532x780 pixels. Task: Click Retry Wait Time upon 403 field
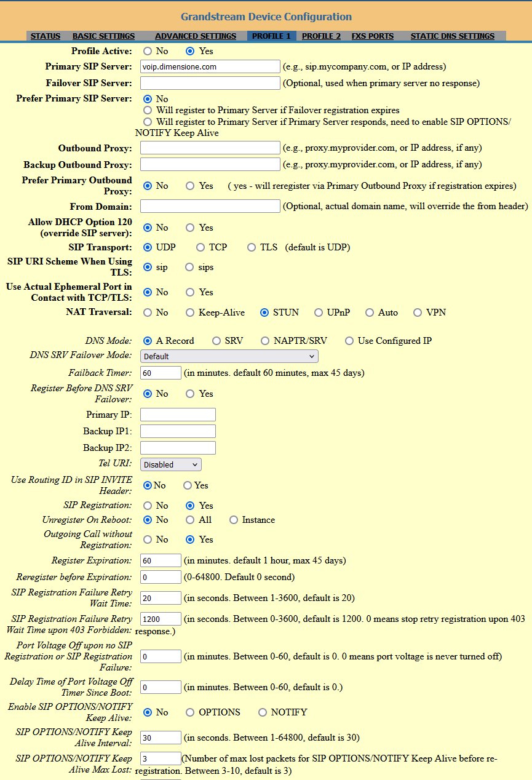coord(161,619)
